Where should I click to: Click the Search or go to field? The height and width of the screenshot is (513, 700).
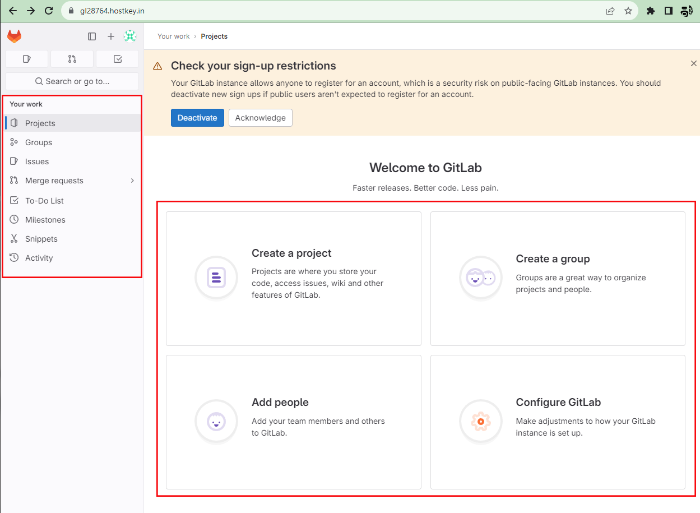72,81
